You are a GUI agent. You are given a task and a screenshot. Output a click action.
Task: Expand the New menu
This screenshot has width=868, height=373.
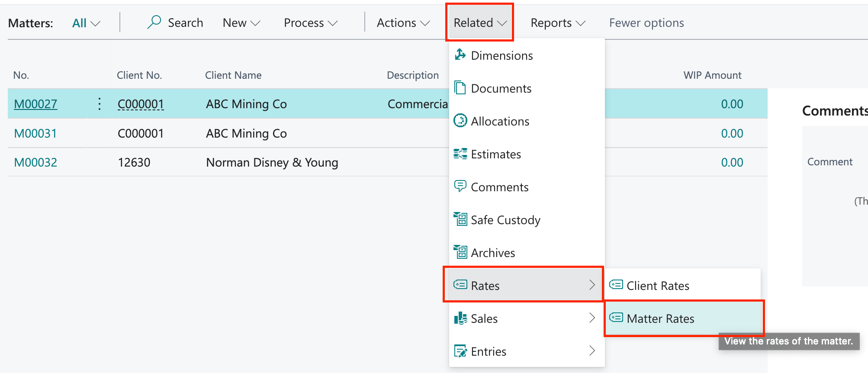point(241,23)
